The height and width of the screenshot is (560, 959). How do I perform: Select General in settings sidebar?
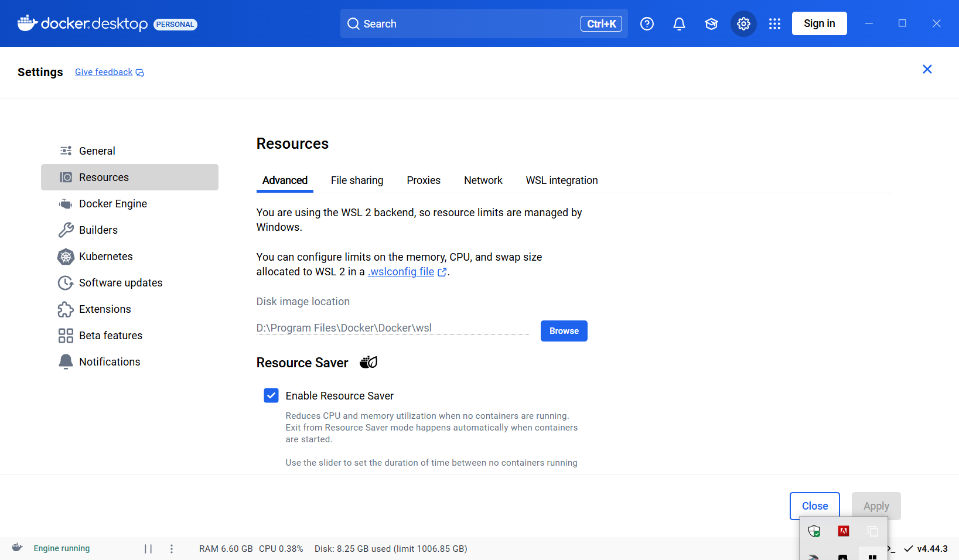(129, 151)
